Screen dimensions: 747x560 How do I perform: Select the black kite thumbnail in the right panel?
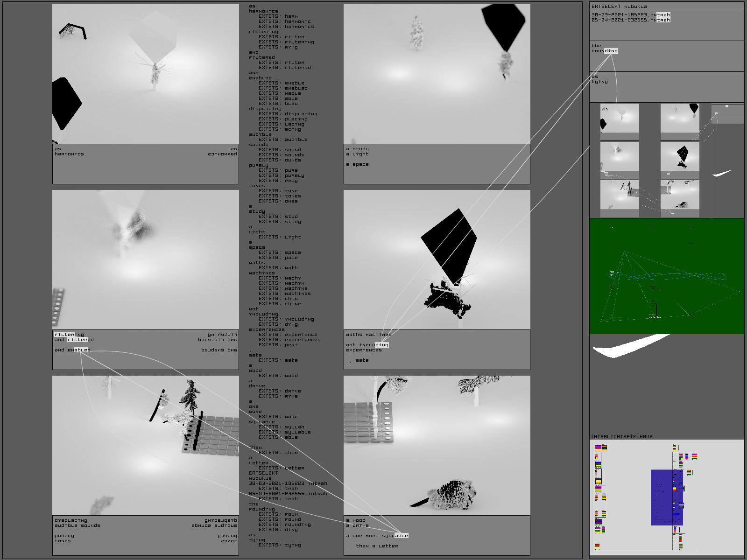click(680, 156)
